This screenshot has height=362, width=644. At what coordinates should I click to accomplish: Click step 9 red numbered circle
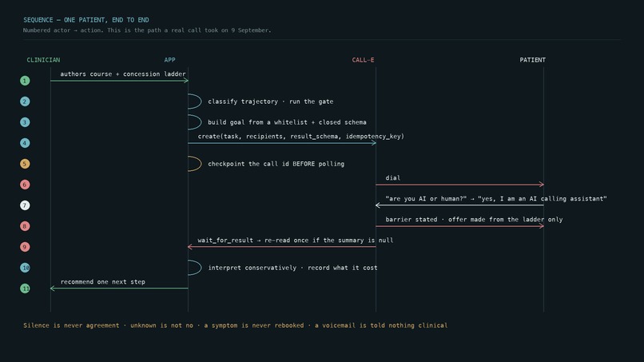(x=25, y=247)
